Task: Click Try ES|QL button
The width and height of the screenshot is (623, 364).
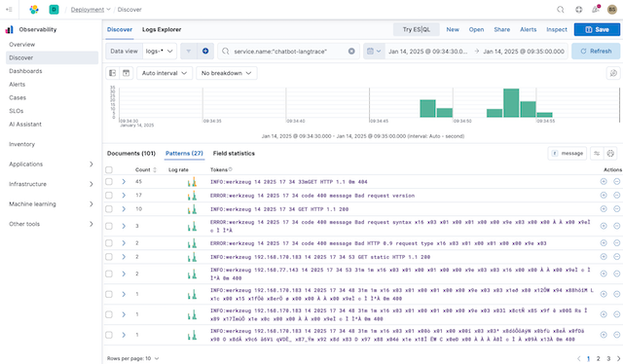Action: 416,29
